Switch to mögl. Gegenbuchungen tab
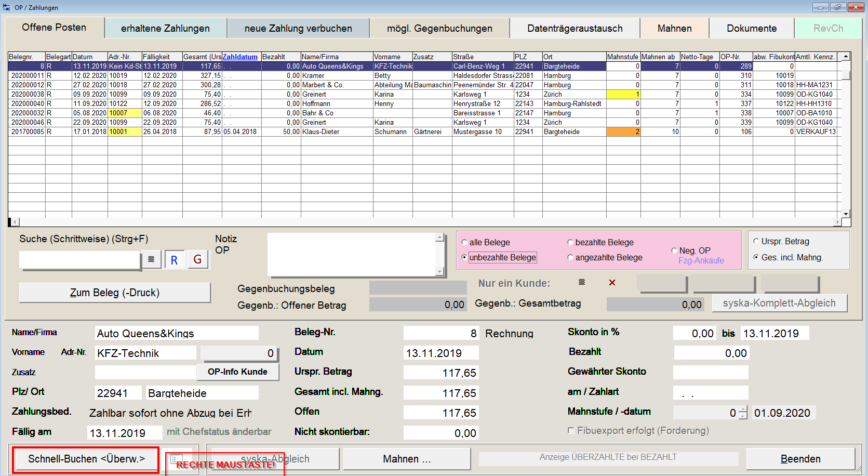Image resolution: width=868 pixels, height=476 pixels. (x=439, y=28)
